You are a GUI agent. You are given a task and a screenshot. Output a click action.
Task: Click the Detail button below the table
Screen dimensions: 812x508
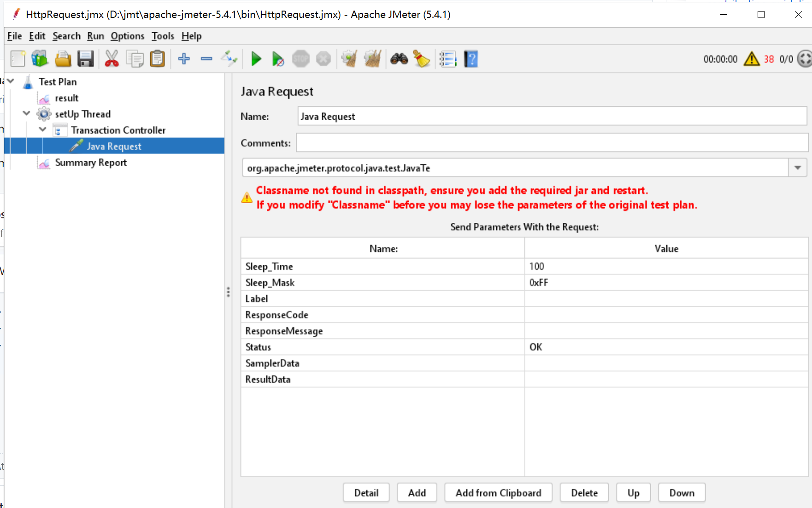tap(366, 492)
